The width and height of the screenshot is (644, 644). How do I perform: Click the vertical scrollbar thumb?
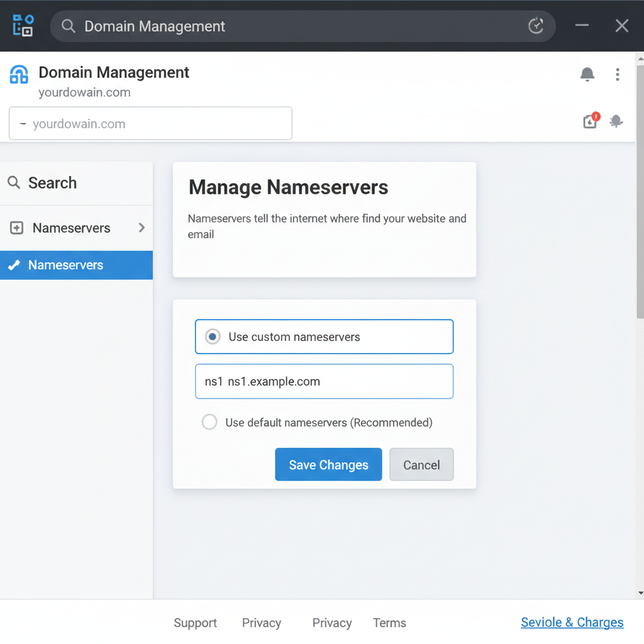(640, 192)
